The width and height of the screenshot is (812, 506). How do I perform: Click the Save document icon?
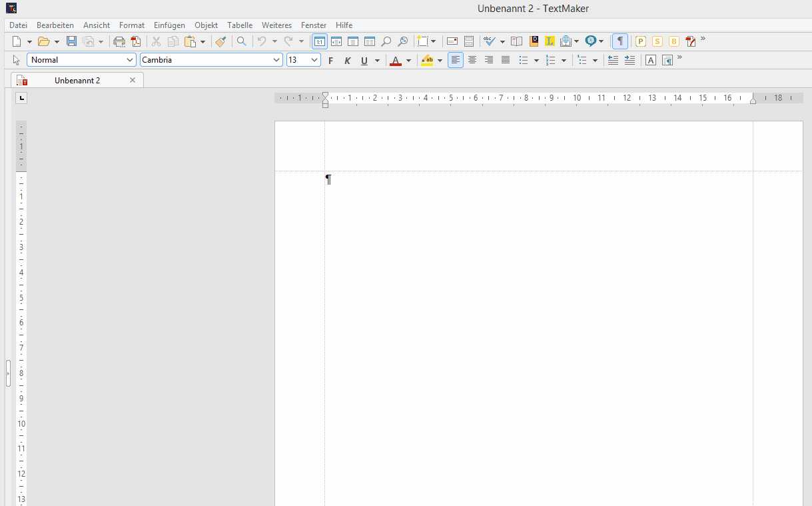coord(71,41)
